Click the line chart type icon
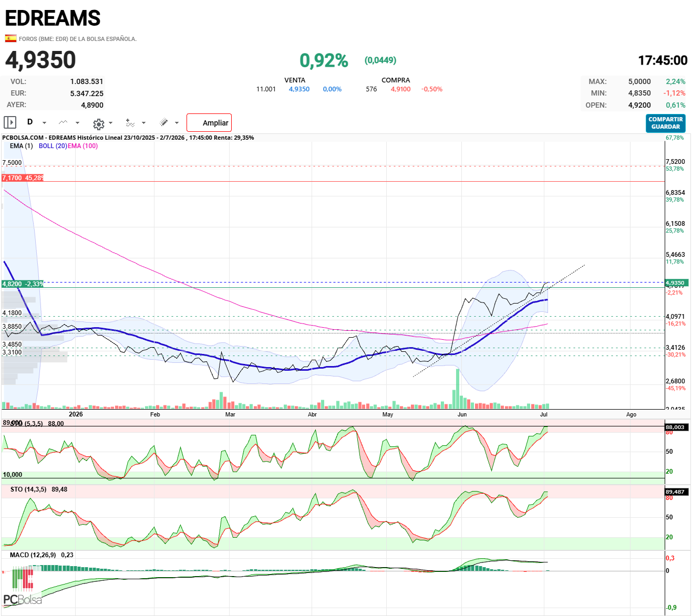The width and height of the screenshot is (692, 616). pyautogui.click(x=63, y=122)
